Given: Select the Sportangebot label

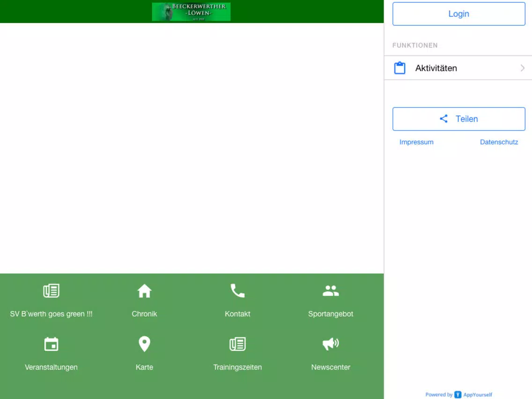Looking at the screenshot, I should (x=331, y=314).
